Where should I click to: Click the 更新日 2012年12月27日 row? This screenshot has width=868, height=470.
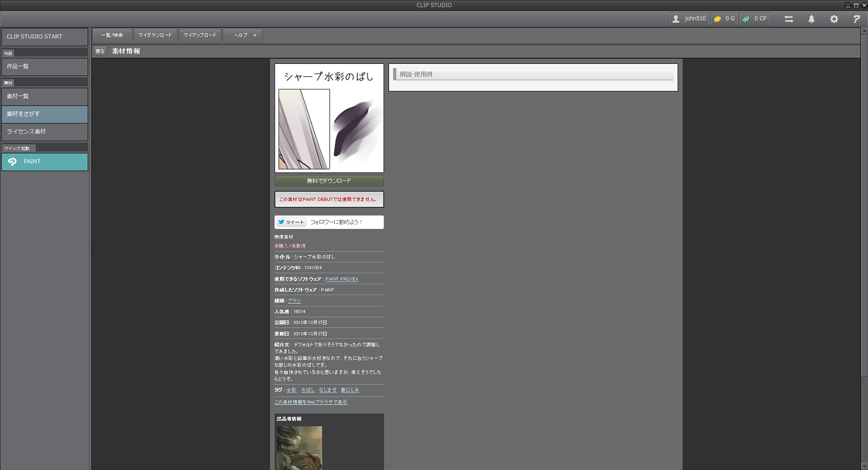pos(329,334)
